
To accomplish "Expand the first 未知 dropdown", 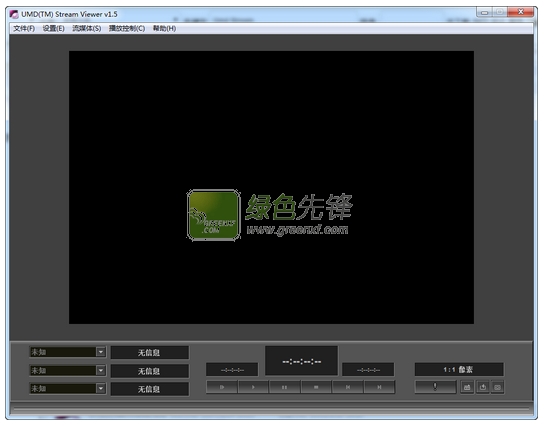I will 101,352.
